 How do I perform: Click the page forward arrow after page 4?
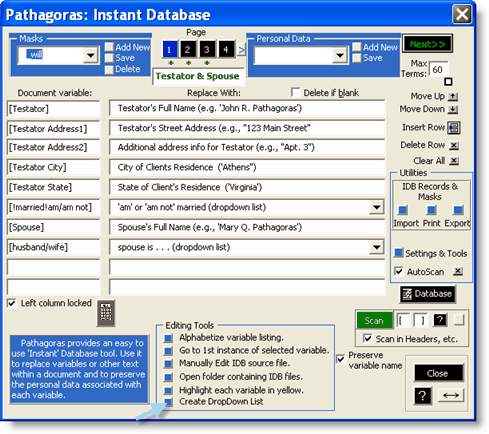pos(242,50)
